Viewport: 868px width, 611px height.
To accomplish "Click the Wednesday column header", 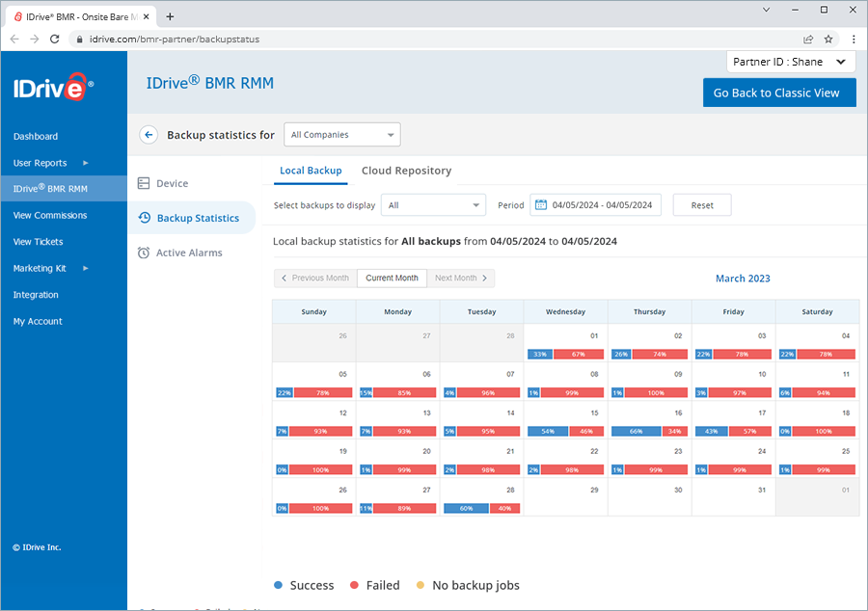I will (566, 312).
